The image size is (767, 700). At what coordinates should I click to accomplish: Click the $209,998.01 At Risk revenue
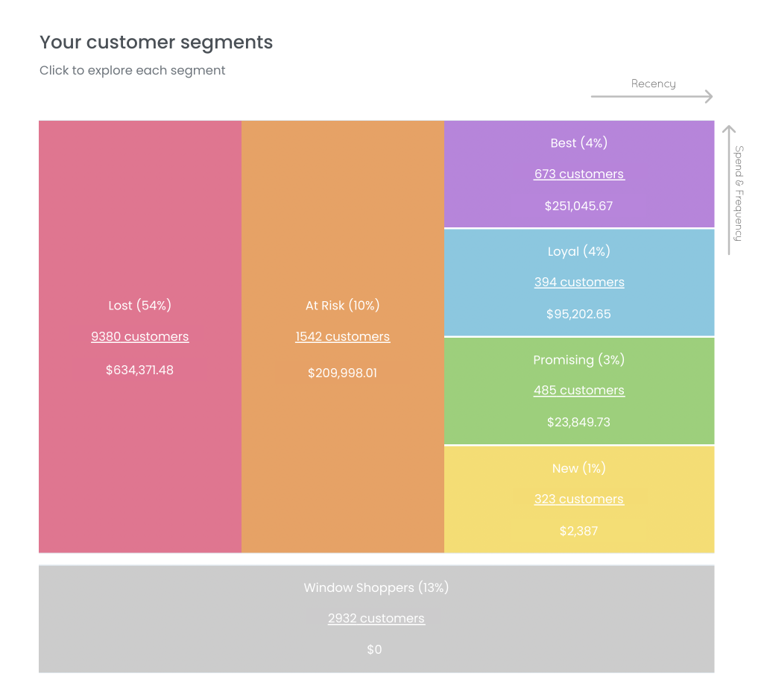tap(343, 373)
